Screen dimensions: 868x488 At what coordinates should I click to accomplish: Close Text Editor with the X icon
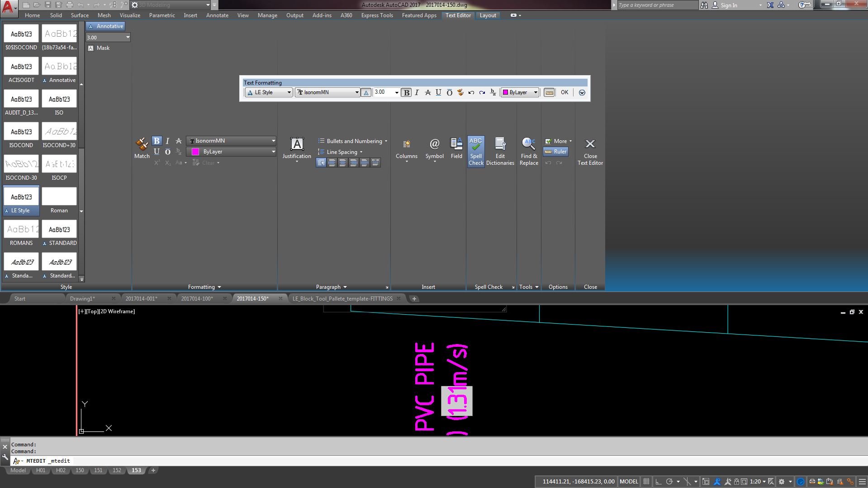click(x=590, y=144)
